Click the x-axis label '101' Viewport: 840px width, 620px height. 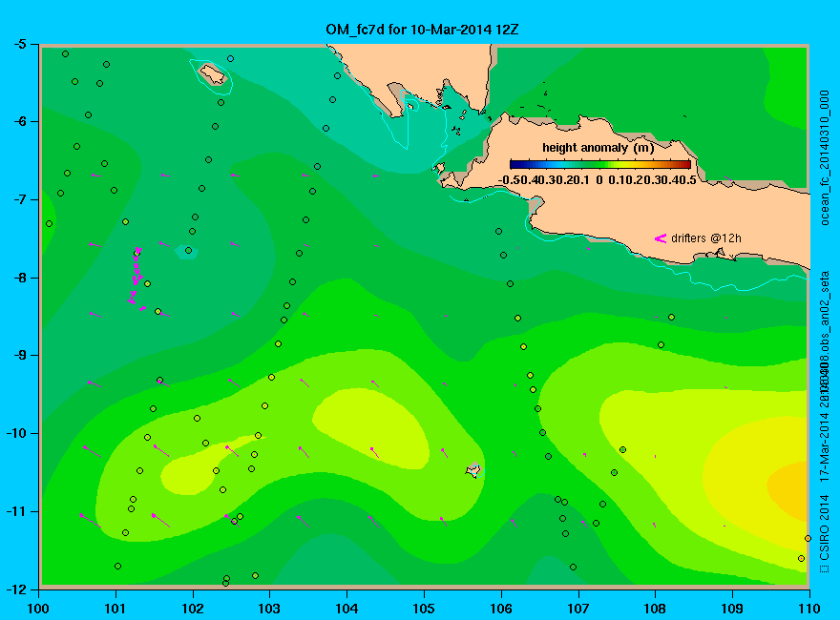coord(115,609)
